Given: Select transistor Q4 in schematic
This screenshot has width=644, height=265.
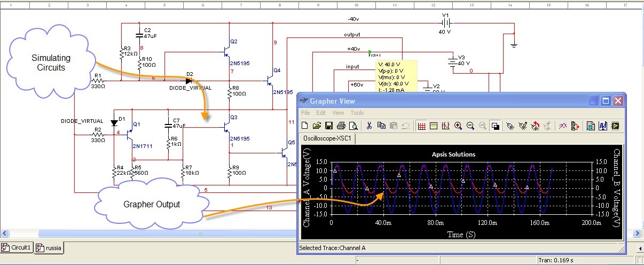Looking at the screenshot, I should (270, 80).
